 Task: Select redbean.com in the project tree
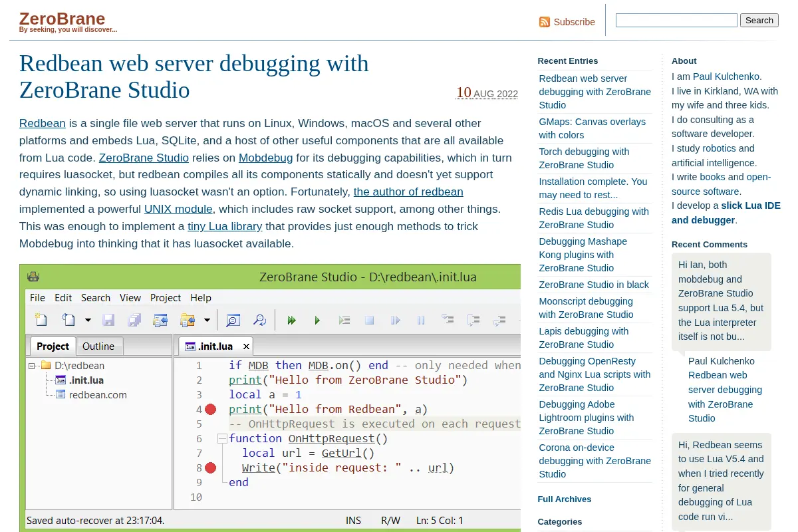98,395
